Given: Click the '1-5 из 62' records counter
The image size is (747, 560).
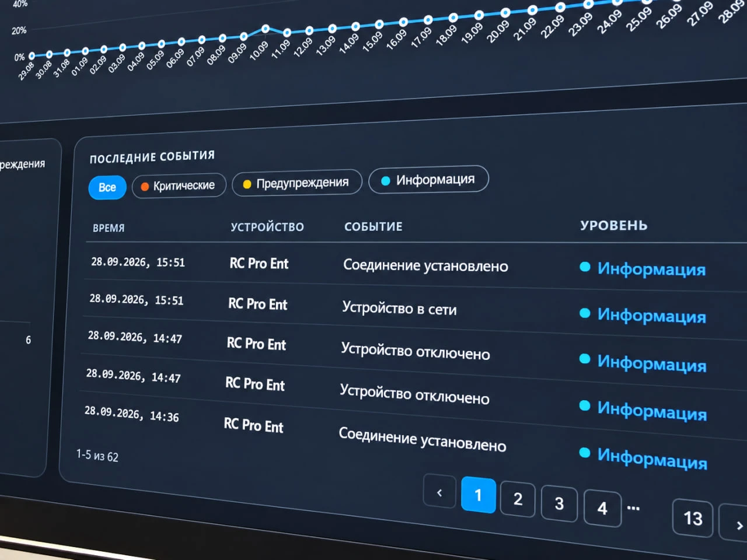Looking at the screenshot, I should [97, 455].
